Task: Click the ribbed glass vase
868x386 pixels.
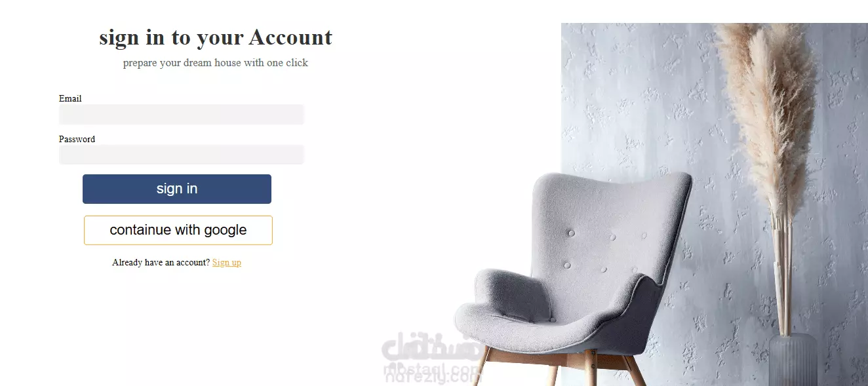Action: 793,359
